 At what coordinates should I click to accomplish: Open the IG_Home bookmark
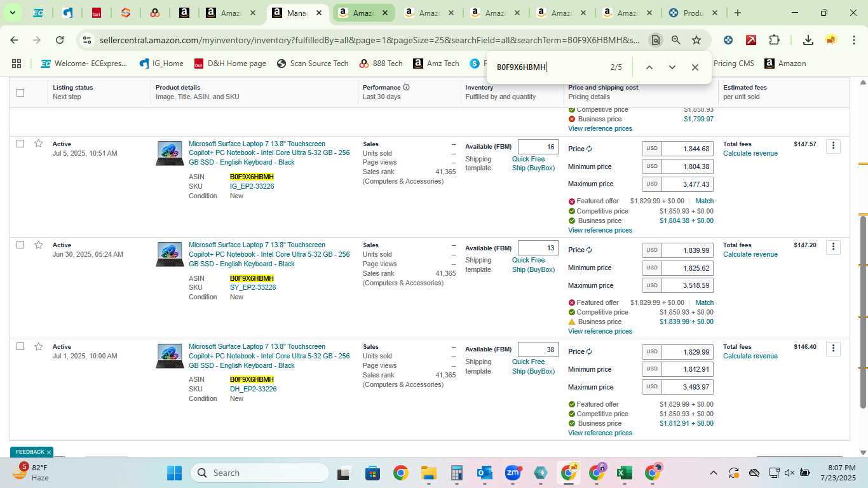click(x=161, y=64)
